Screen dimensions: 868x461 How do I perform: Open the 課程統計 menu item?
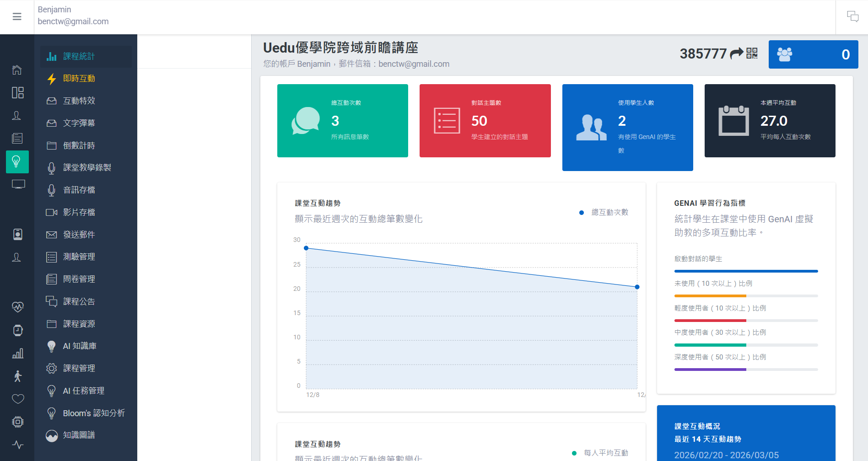(x=79, y=56)
